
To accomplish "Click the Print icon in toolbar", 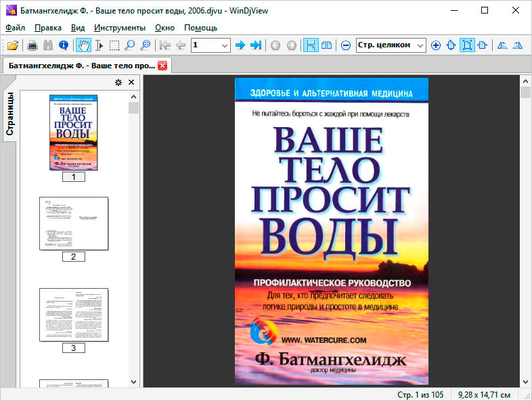I will coord(32,45).
